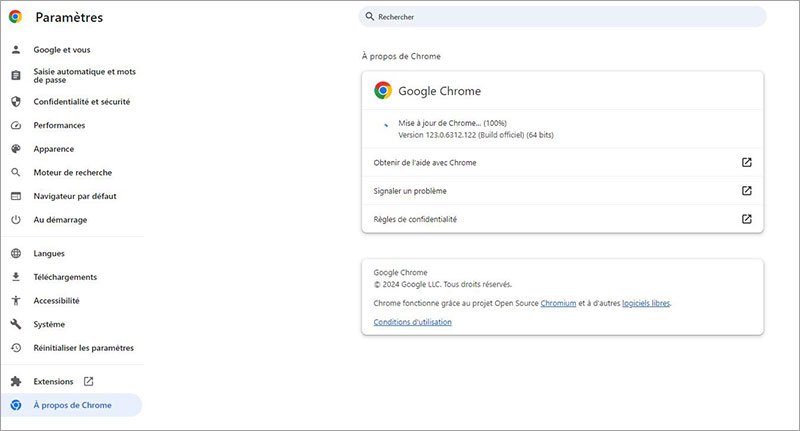Click the Confidentialité et sécurité shield icon
Viewport: 800px width, 431px height.
click(x=15, y=102)
